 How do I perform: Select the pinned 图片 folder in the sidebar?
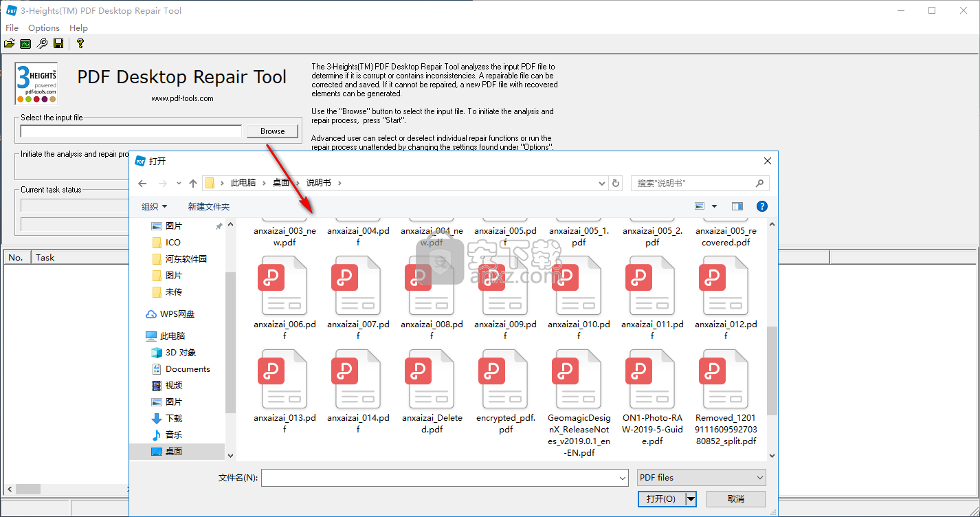174,225
